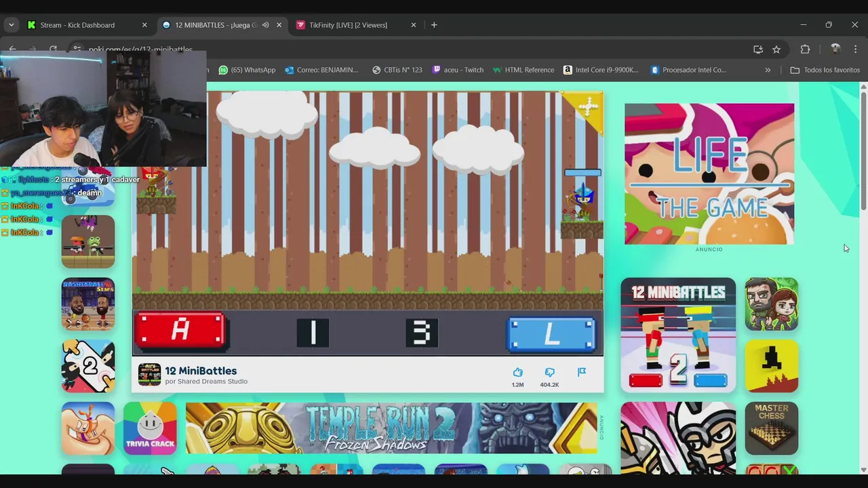
Task: Bookmark this page with star icon
Action: pyautogui.click(x=776, y=49)
